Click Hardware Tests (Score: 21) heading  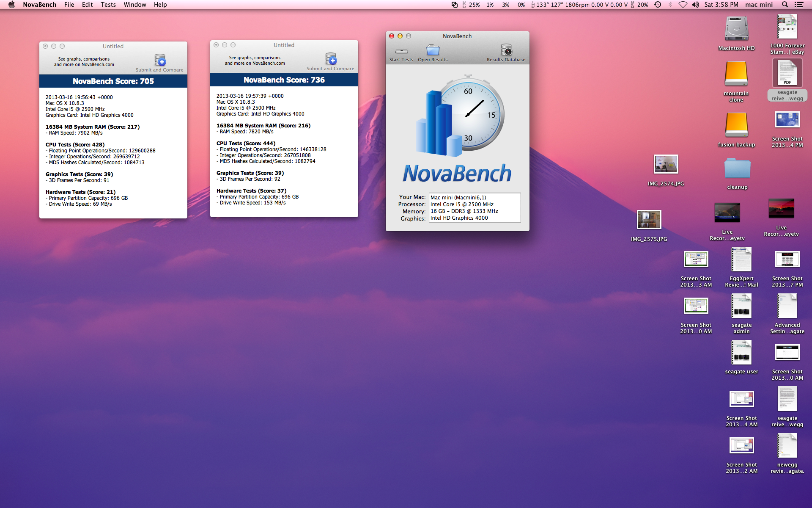[80, 192]
